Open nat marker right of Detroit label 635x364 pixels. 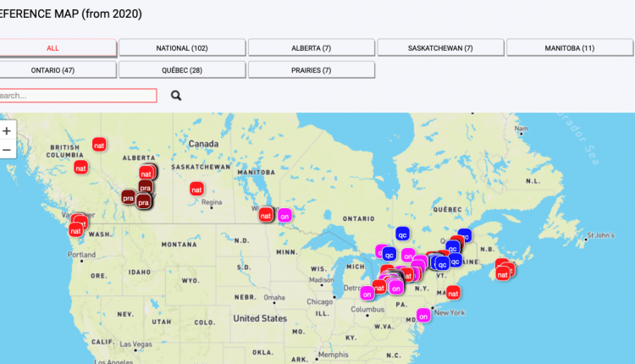pos(379,287)
